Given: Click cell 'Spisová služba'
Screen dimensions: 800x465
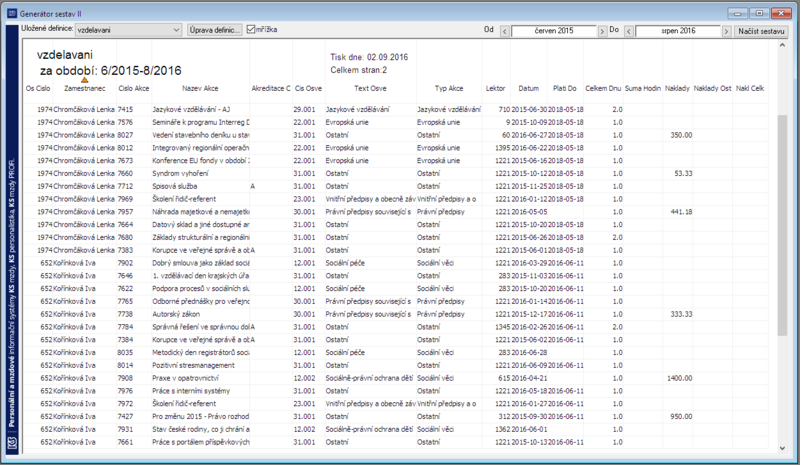Looking at the screenshot, I should (174, 186).
